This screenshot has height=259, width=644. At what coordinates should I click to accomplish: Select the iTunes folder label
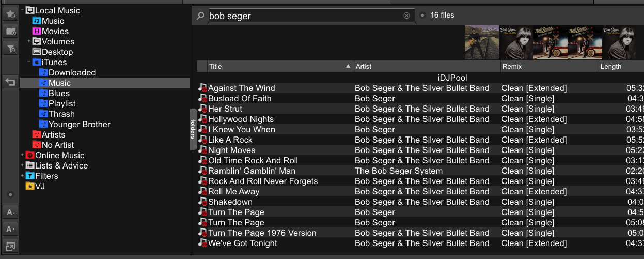coord(54,62)
